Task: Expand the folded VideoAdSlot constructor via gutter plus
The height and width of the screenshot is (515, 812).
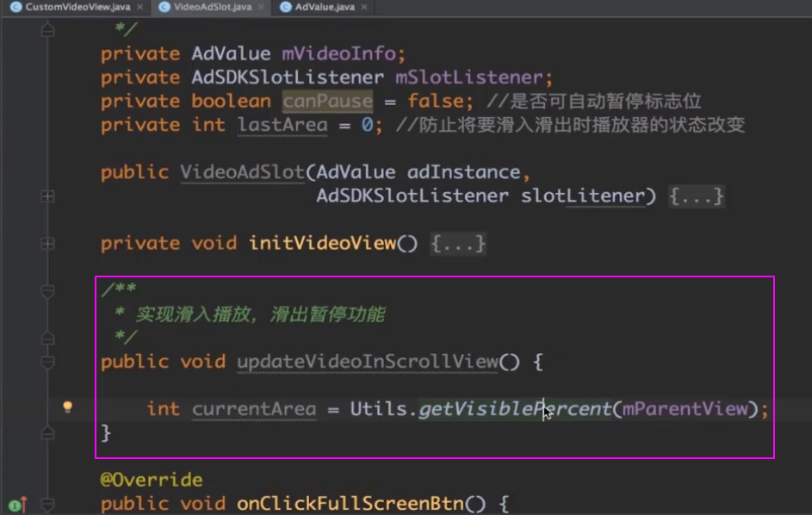Action: pos(47,196)
